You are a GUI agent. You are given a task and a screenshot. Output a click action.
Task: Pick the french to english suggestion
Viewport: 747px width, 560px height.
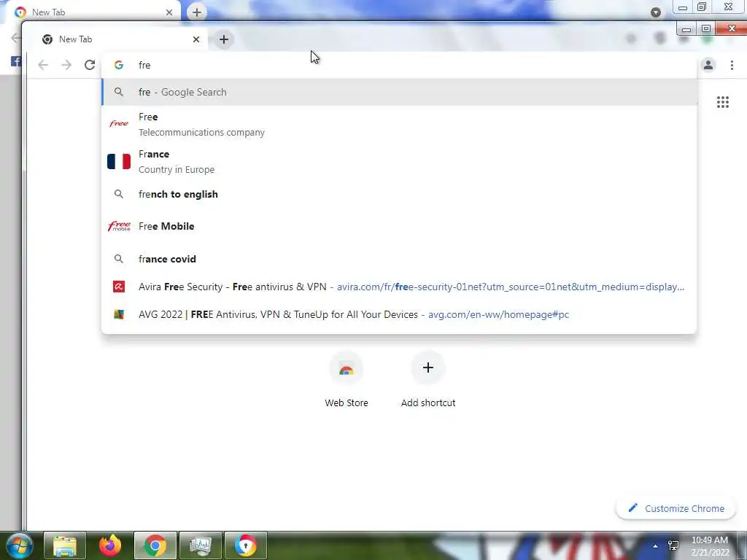click(399, 194)
